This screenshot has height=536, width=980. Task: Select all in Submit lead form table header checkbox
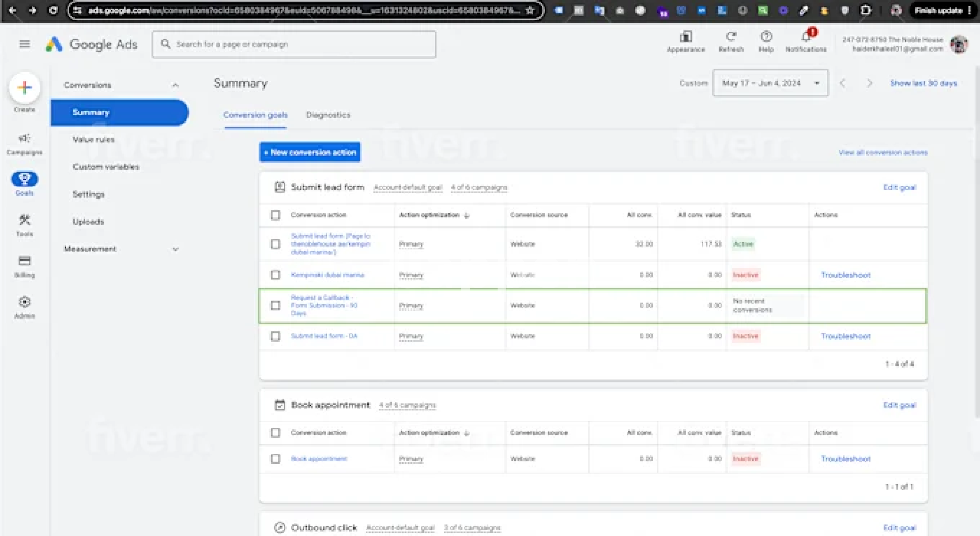tap(276, 215)
